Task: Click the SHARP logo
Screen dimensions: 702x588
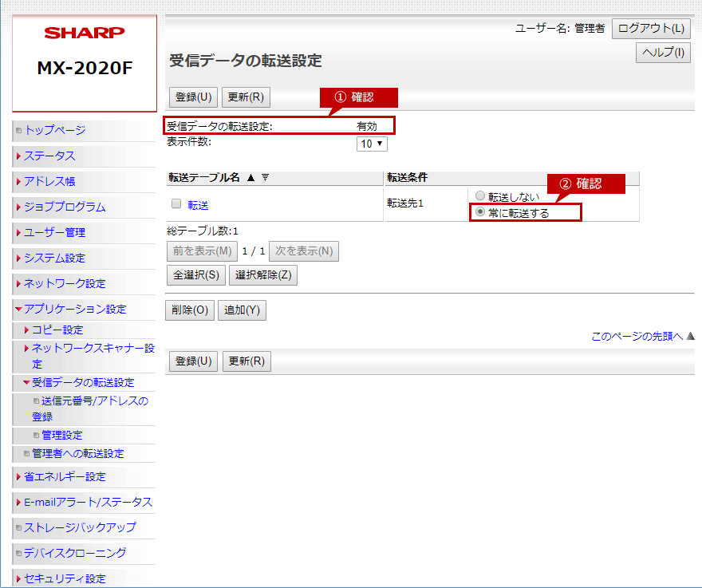Action: coord(85,34)
